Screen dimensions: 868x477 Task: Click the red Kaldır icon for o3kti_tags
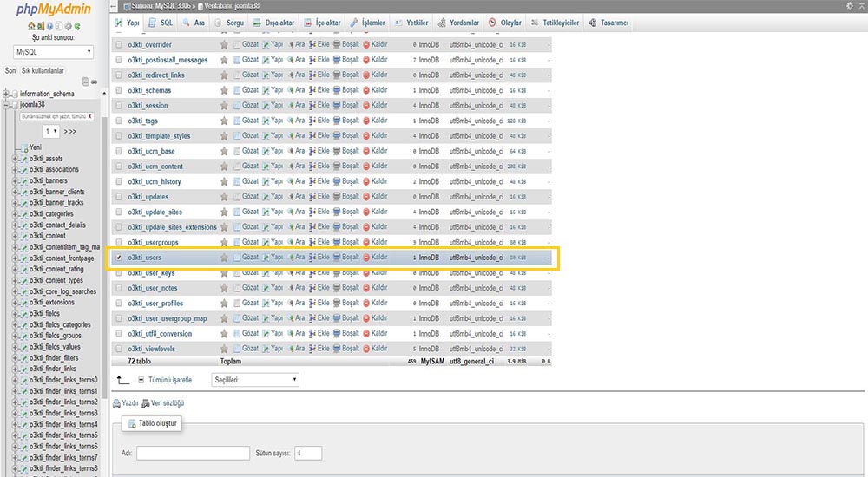click(366, 121)
